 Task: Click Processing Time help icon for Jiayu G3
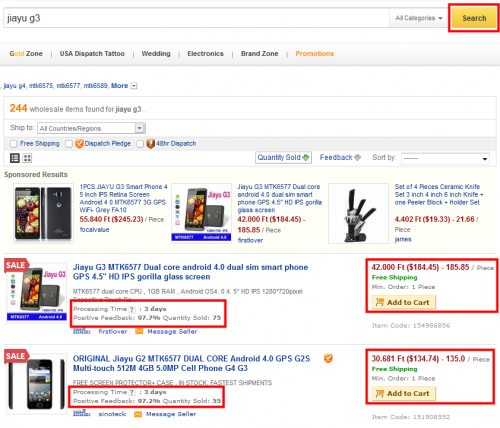132,309
